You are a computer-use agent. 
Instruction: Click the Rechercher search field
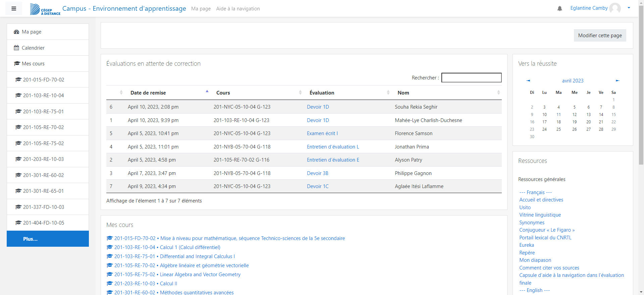tap(471, 78)
